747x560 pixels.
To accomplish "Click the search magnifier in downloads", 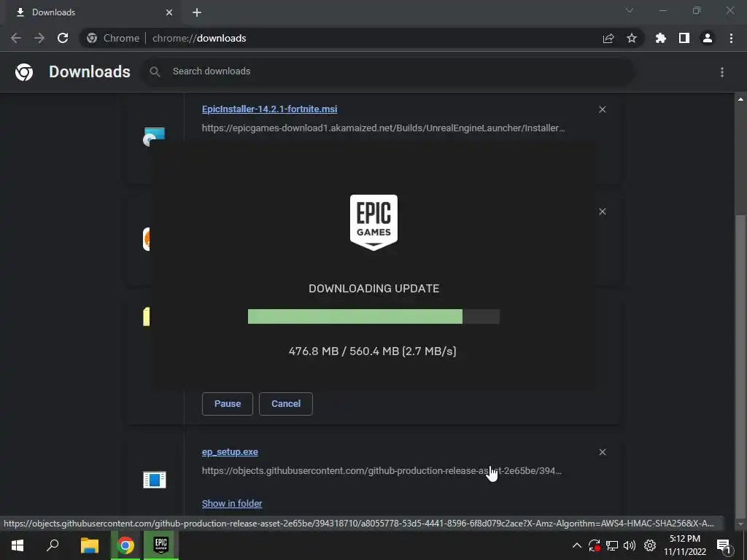I will tap(155, 72).
